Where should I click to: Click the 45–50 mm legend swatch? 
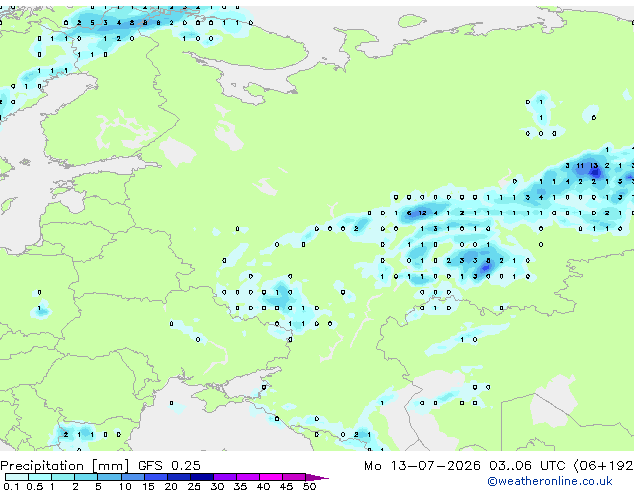(294, 477)
